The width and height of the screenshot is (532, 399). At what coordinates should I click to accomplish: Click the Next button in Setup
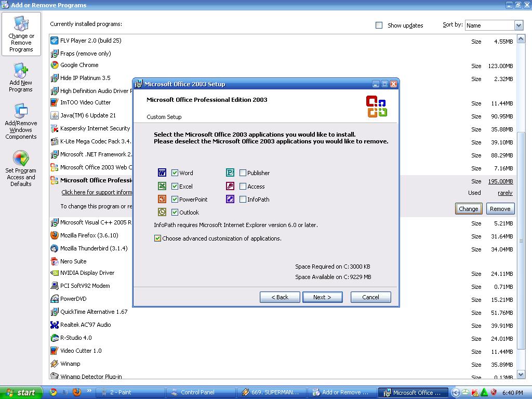pyautogui.click(x=322, y=297)
